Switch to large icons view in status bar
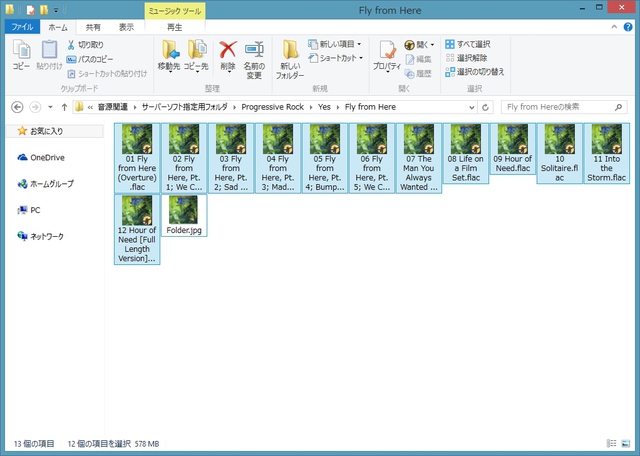640x456 pixels. click(625, 443)
